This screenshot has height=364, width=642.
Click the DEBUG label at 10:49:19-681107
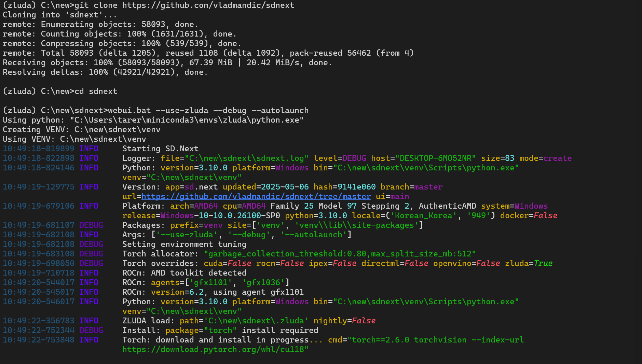point(91,225)
